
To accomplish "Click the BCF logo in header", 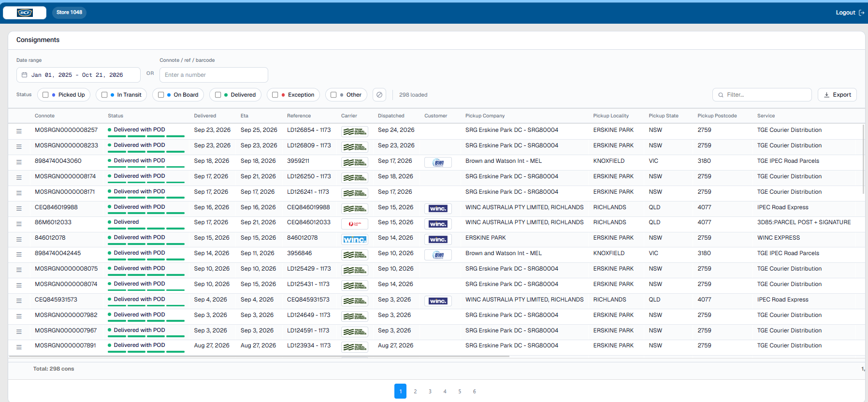I will 25,13.
